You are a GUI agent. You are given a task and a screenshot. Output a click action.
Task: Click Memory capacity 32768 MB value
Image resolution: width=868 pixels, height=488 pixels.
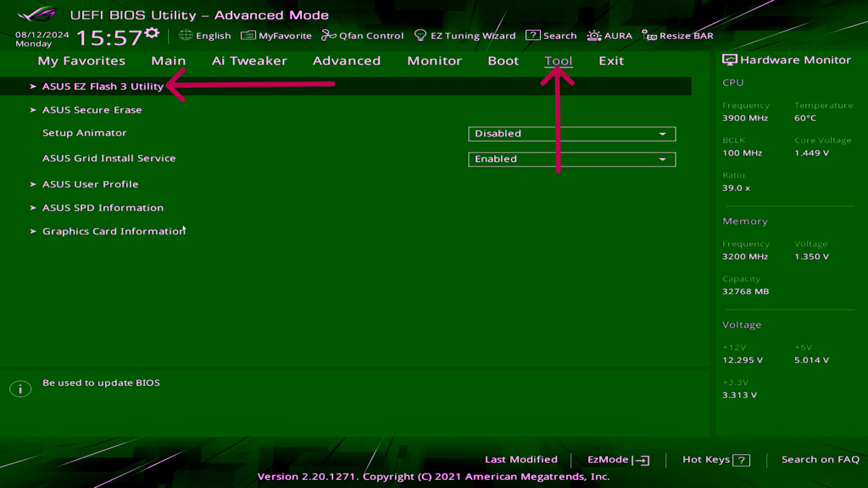tap(745, 292)
